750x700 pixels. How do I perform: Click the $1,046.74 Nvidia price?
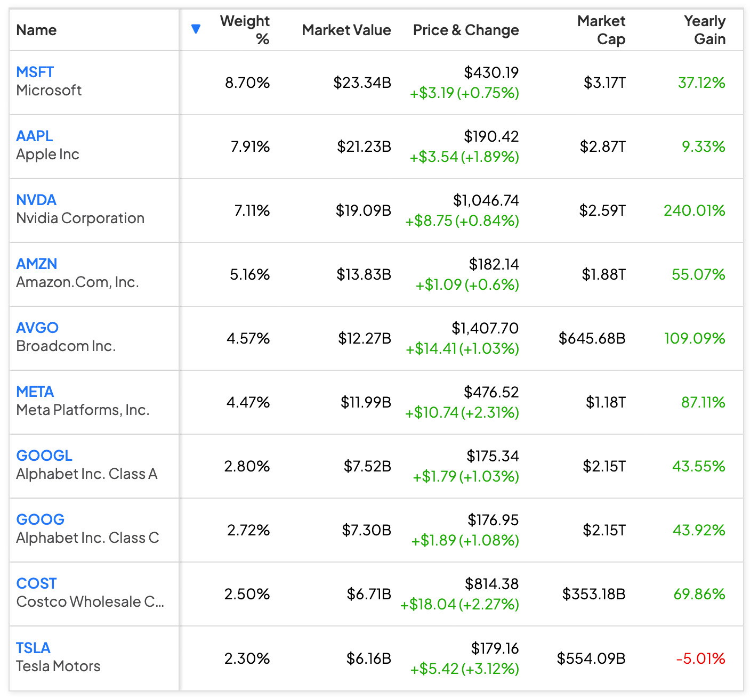click(x=486, y=200)
